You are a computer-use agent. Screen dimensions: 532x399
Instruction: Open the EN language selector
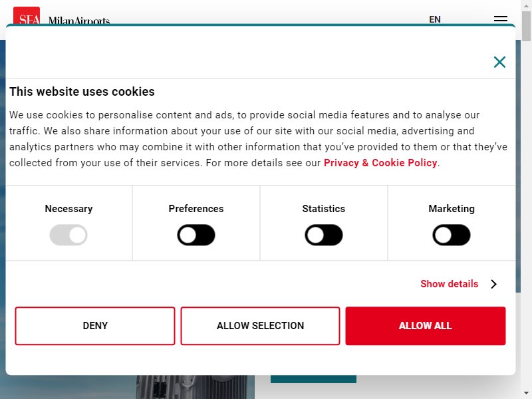point(435,19)
